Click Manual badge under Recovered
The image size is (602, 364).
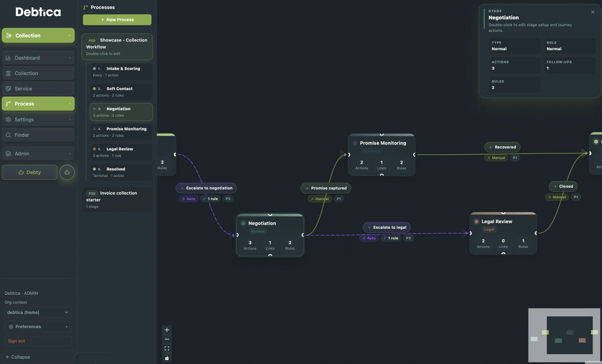[x=496, y=158]
